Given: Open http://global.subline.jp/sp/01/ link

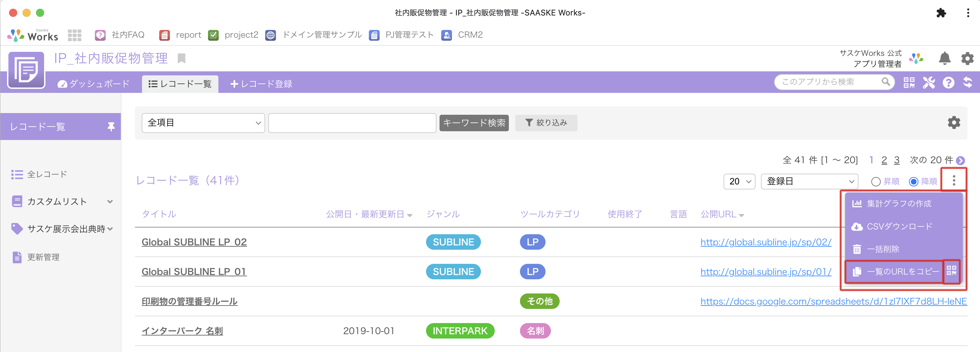Looking at the screenshot, I should pos(766,272).
